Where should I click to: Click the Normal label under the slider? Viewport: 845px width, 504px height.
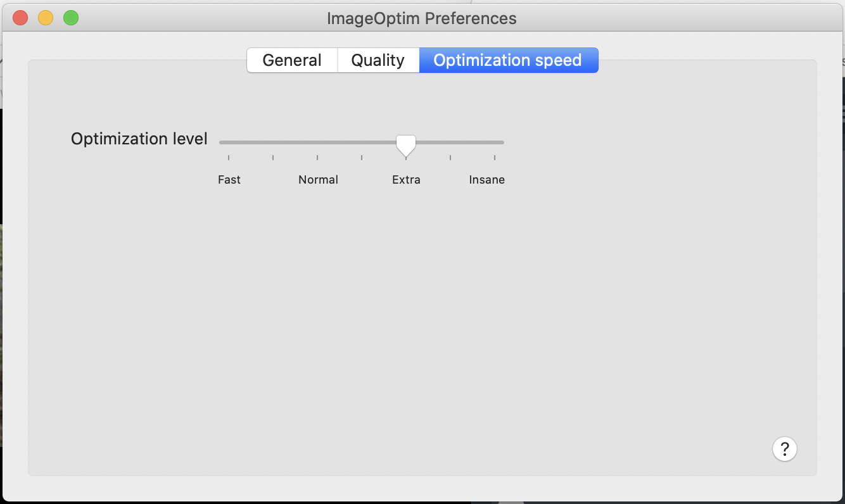[318, 180]
